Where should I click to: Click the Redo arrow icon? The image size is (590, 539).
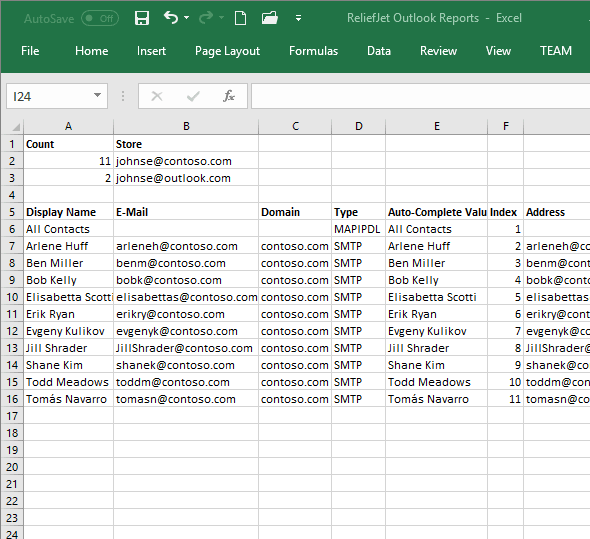[x=206, y=17]
